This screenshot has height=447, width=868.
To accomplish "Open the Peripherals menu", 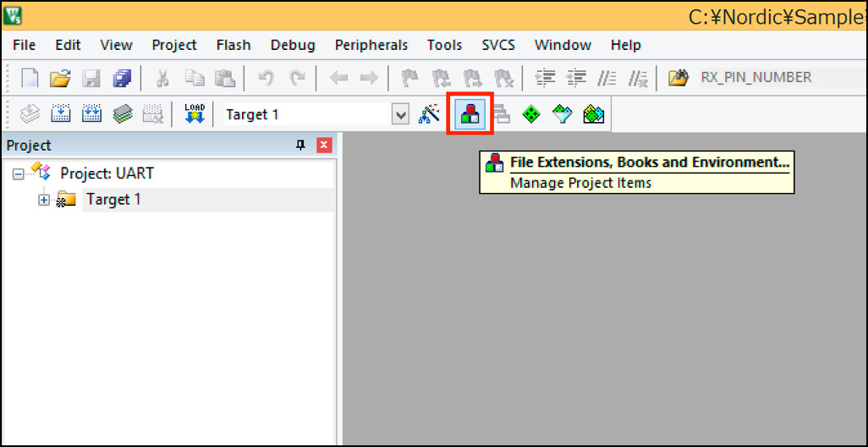I will (x=371, y=45).
